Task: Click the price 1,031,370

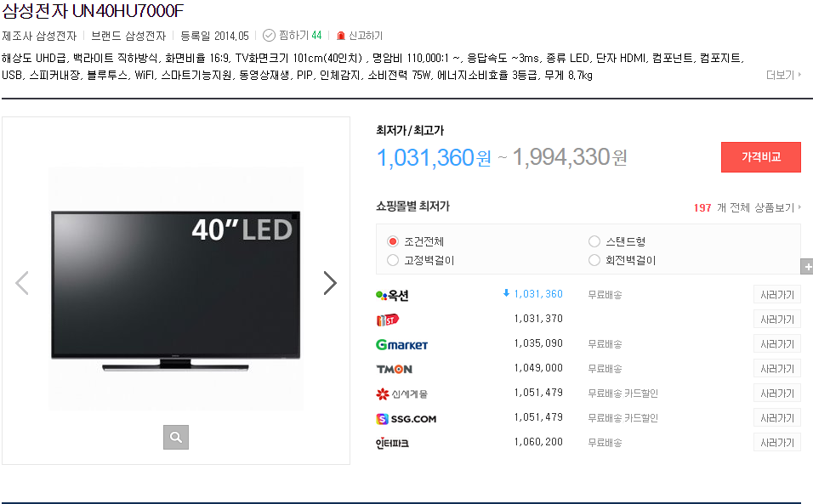Action: tap(538, 319)
